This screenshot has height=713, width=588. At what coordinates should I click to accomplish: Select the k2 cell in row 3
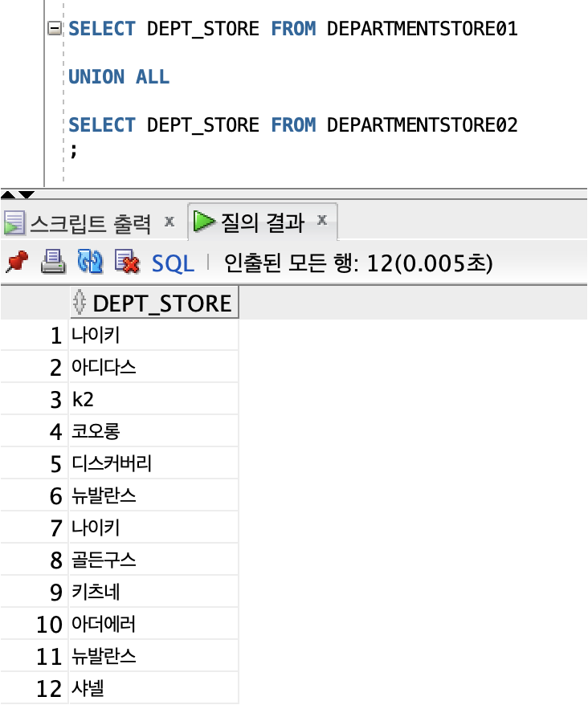pos(153,399)
